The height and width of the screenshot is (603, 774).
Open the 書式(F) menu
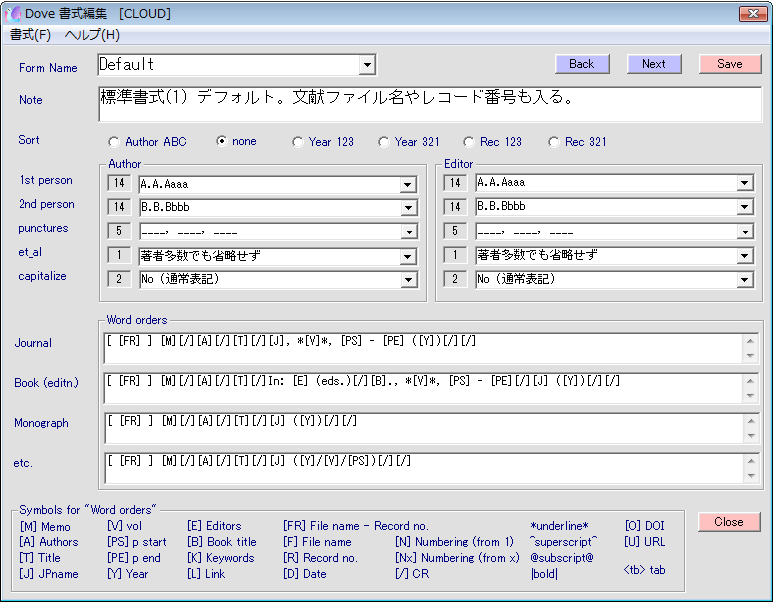pos(30,35)
